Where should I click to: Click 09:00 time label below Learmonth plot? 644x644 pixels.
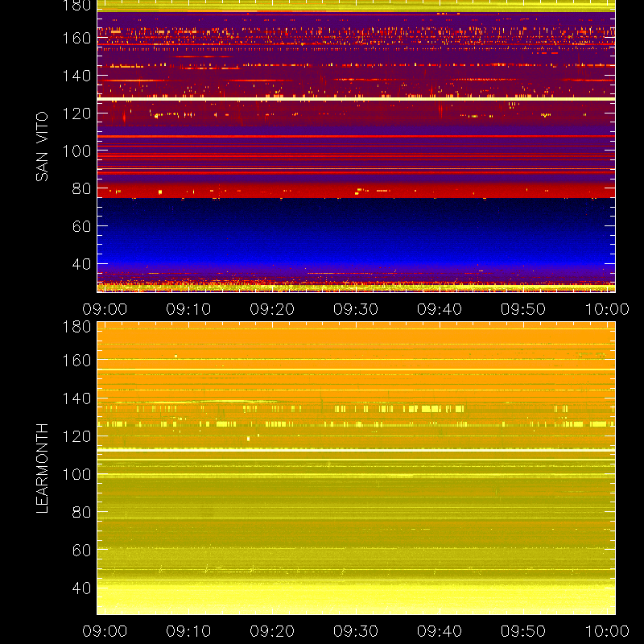(105, 631)
